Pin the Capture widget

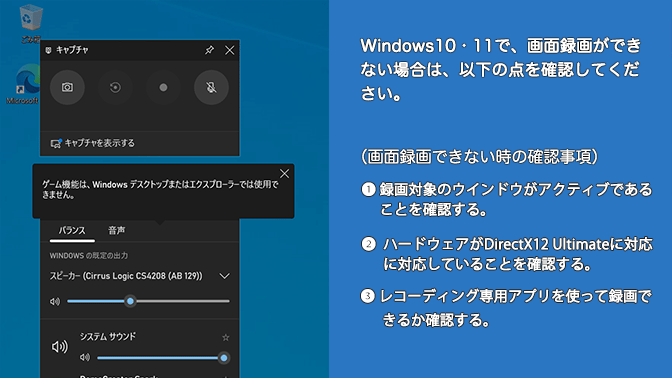pyautogui.click(x=209, y=50)
